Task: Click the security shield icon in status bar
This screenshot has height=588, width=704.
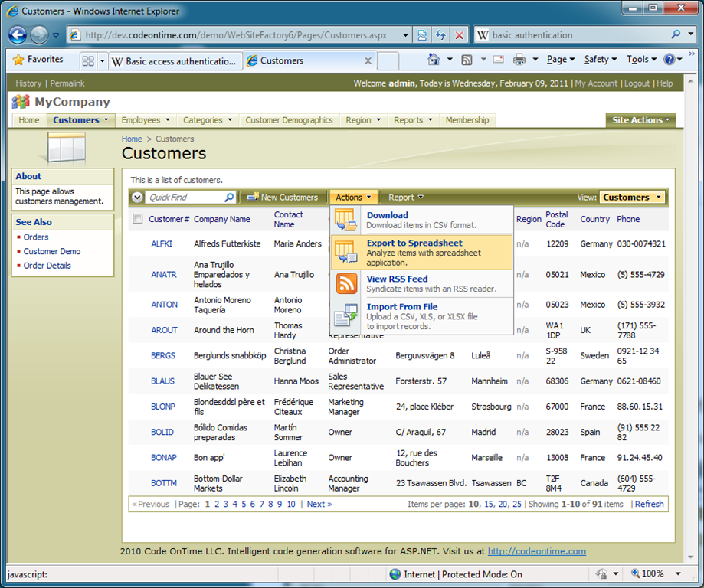Action: (x=601, y=573)
